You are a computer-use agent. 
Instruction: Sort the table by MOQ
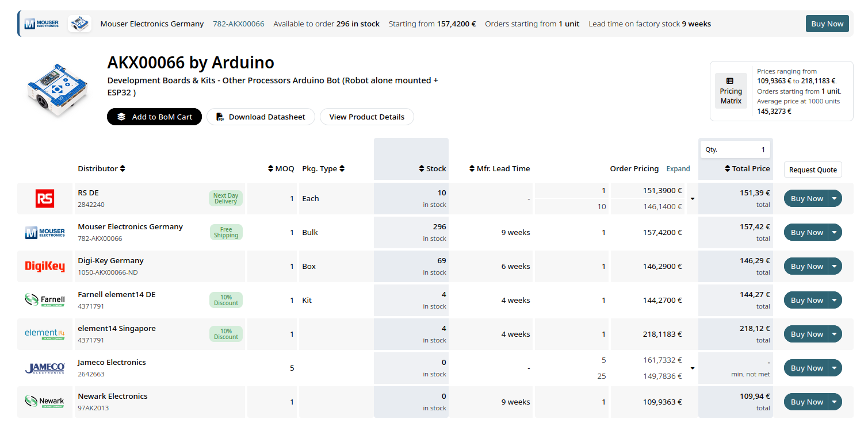(281, 168)
